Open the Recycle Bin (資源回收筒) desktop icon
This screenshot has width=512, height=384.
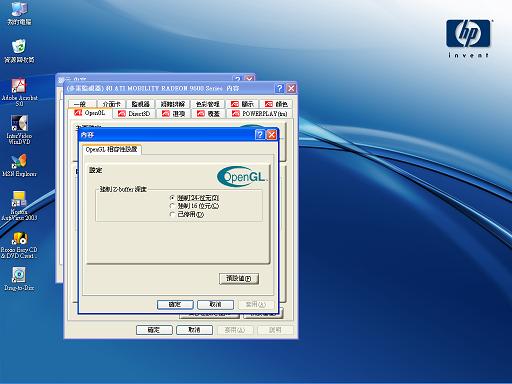(19, 51)
